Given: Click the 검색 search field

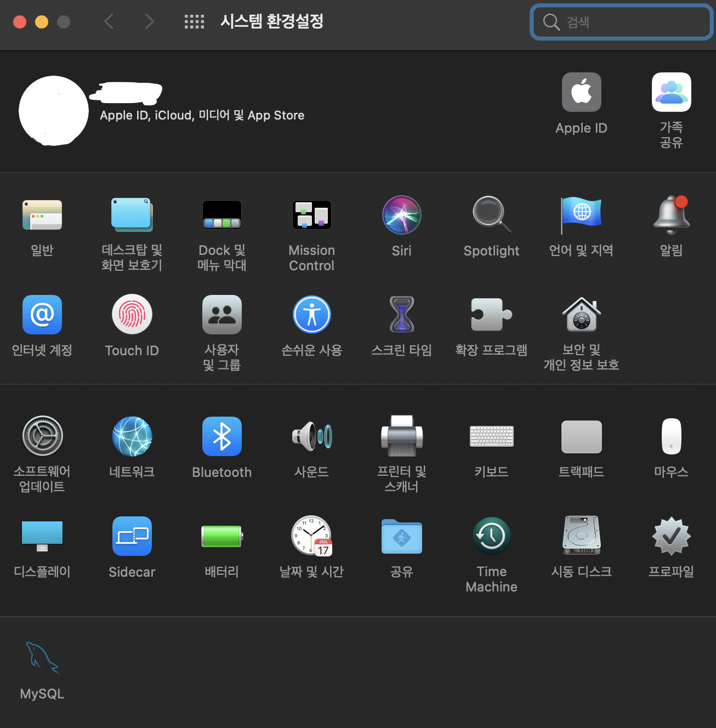Looking at the screenshot, I should (622, 22).
